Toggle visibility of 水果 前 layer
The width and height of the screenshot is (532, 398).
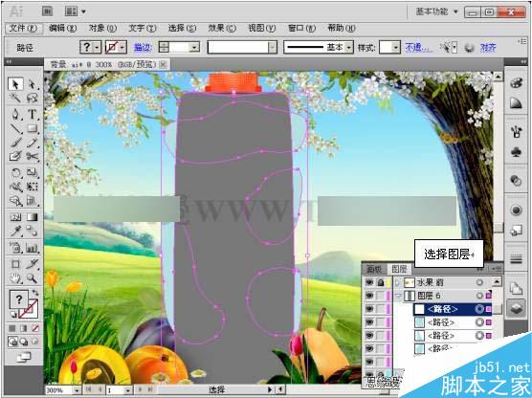pyautogui.click(x=369, y=282)
